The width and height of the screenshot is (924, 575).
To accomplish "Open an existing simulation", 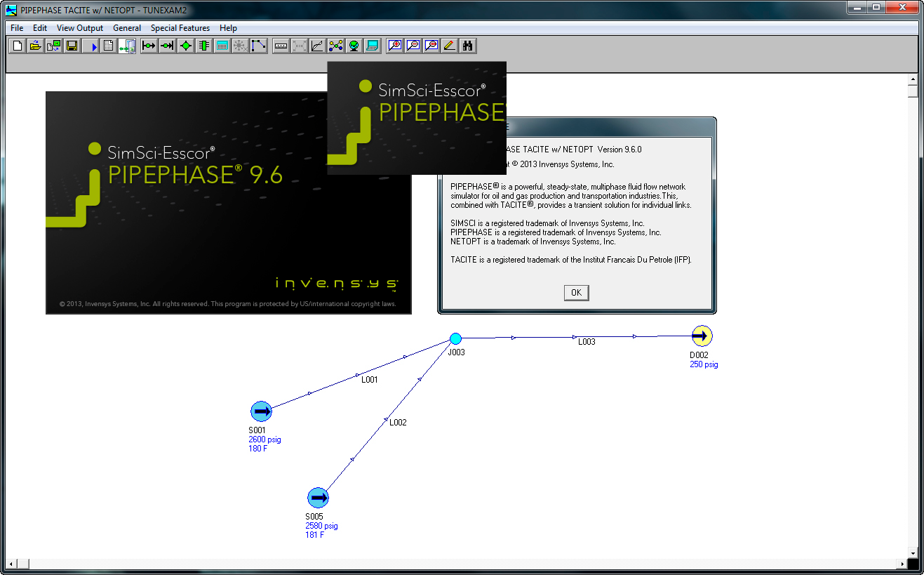I will pyautogui.click(x=34, y=45).
